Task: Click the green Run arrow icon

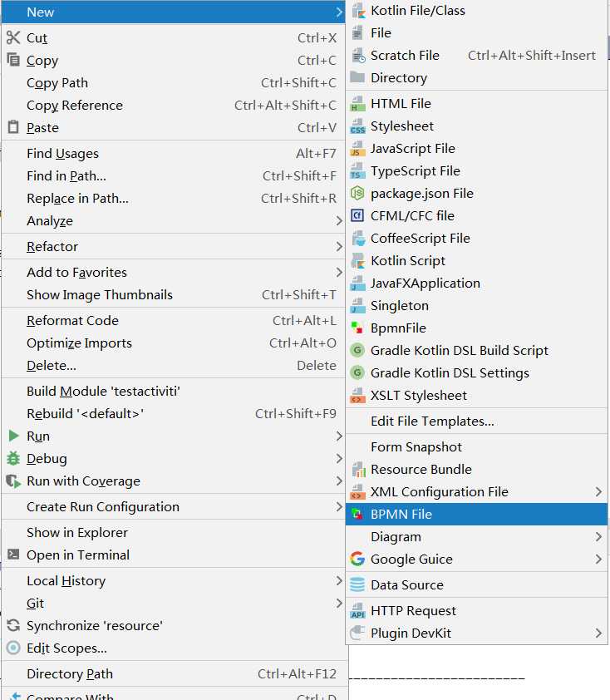Action: 13,436
